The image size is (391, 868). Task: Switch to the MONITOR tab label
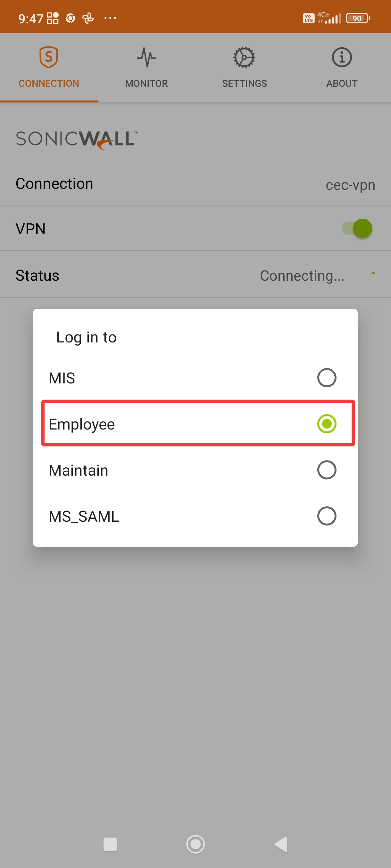coord(146,83)
